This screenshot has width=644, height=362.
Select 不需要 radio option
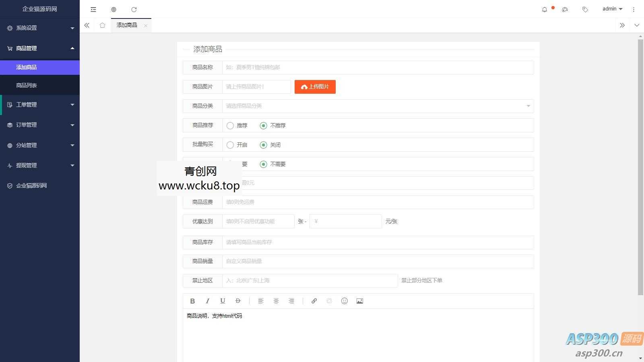coord(264,164)
